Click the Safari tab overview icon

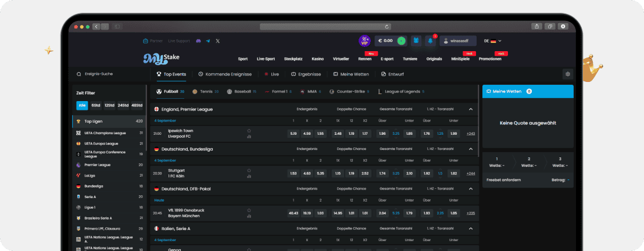click(x=549, y=26)
